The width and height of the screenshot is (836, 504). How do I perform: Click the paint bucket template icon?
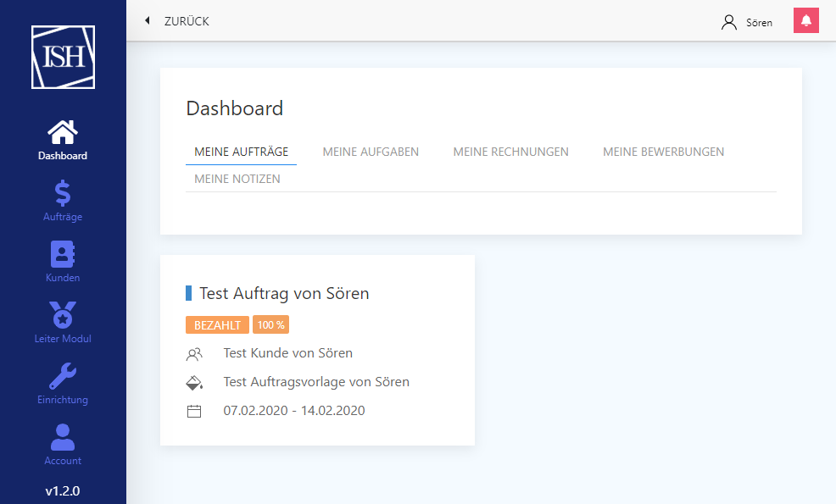(x=194, y=383)
